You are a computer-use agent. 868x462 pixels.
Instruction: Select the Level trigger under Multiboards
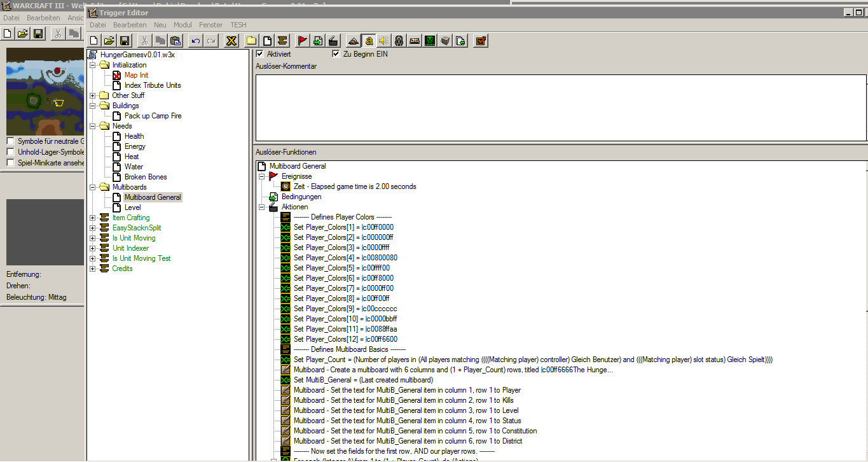[133, 207]
